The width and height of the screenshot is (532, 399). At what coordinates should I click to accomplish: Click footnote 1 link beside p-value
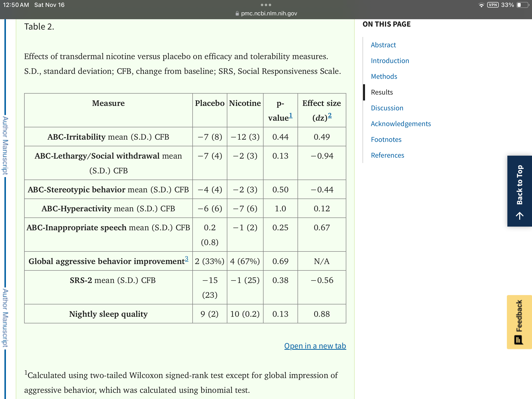(291, 115)
